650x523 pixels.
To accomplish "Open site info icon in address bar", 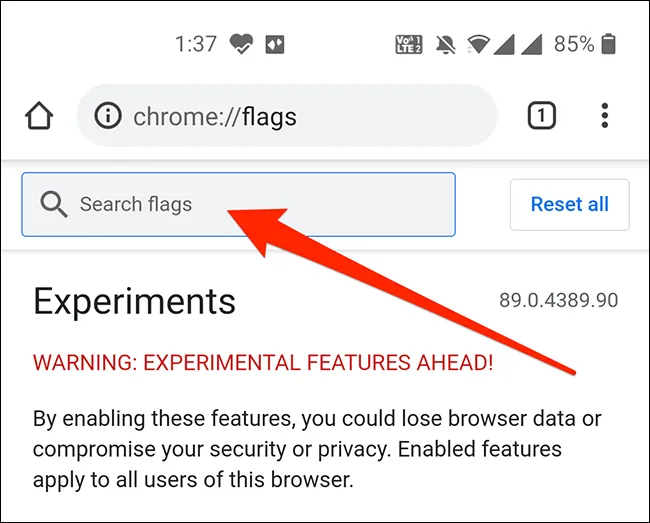I will 108,117.
